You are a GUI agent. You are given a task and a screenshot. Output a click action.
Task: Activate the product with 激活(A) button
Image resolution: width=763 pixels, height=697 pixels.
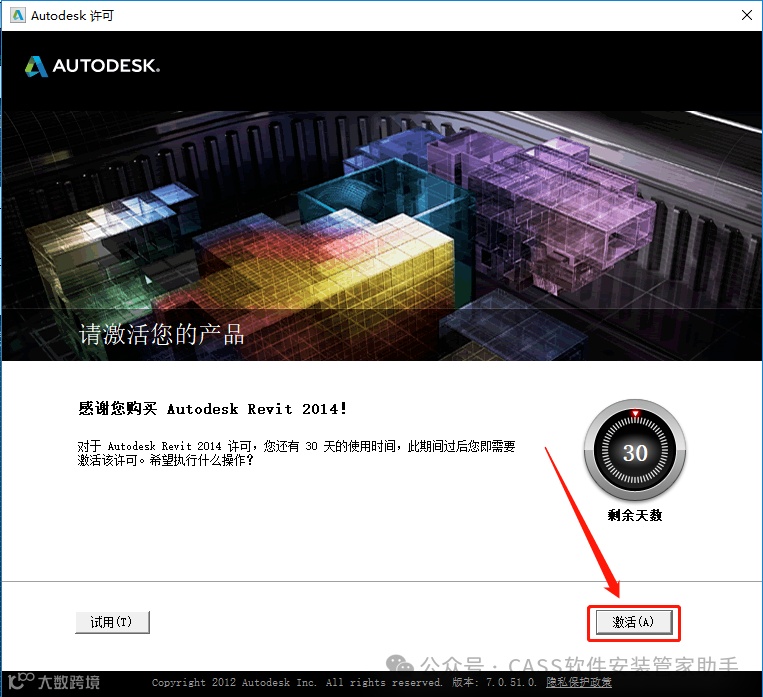tap(634, 622)
